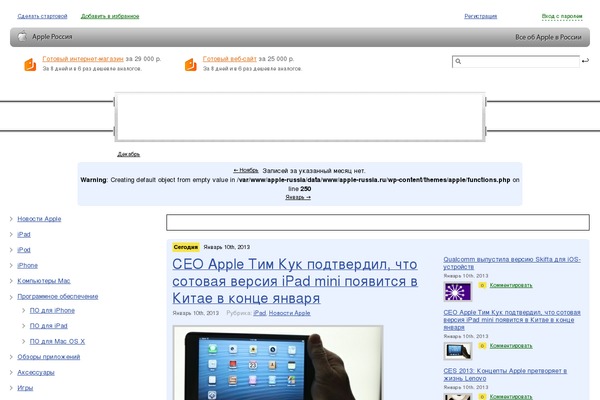This screenshot has height=400, width=600.
Task: Click comment count badge under second sidebar article
Action: point(482,346)
